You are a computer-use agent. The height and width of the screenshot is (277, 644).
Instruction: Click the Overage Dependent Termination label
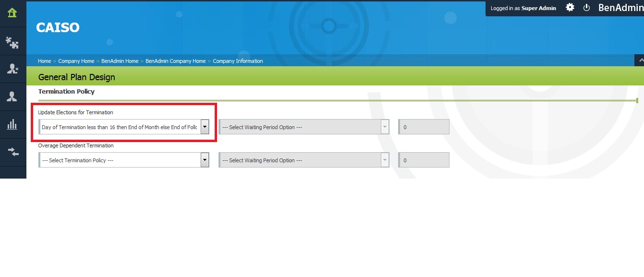tap(76, 145)
